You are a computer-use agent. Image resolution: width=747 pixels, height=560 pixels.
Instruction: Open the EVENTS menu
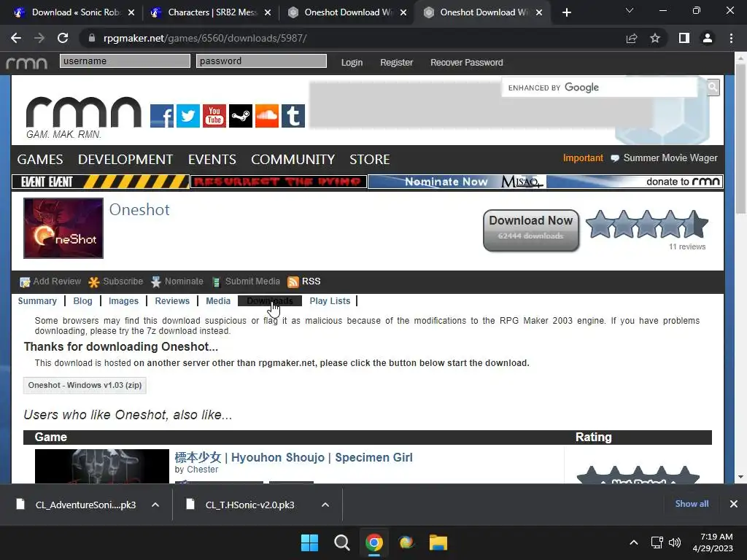212,160
